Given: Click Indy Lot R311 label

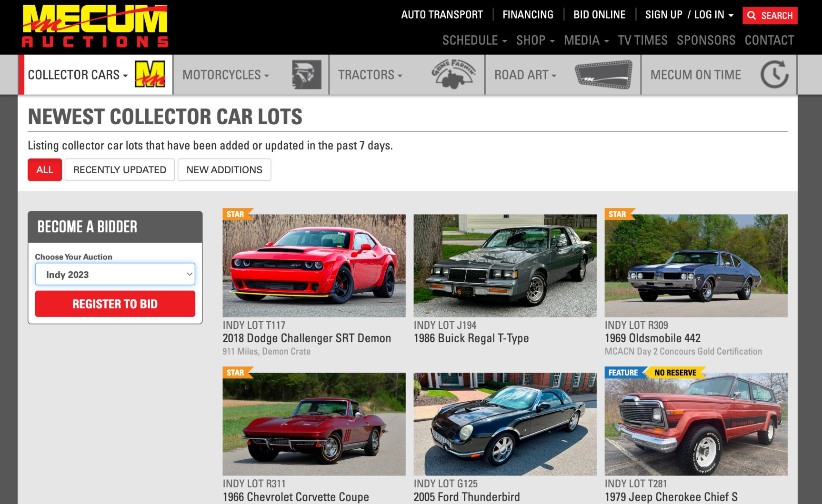Looking at the screenshot, I should coord(254,484).
